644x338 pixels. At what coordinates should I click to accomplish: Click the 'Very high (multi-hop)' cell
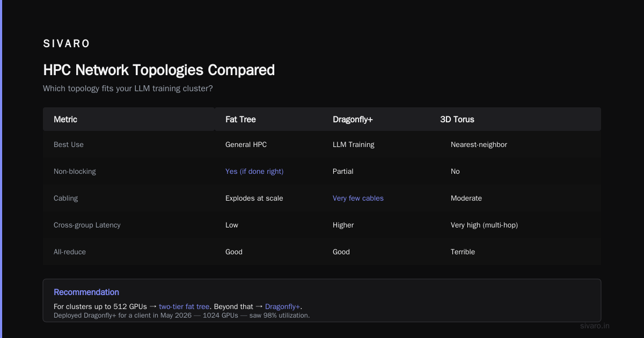click(484, 225)
